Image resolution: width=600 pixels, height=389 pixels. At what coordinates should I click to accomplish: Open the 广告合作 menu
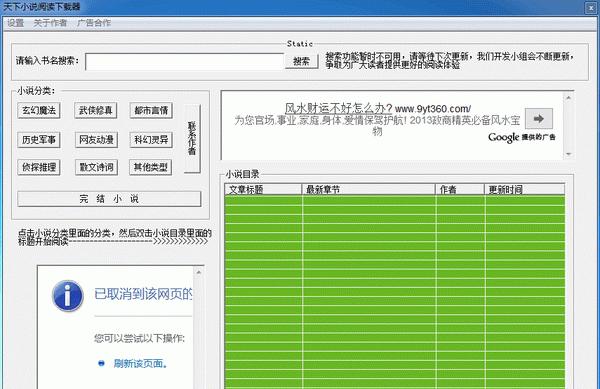(94, 23)
